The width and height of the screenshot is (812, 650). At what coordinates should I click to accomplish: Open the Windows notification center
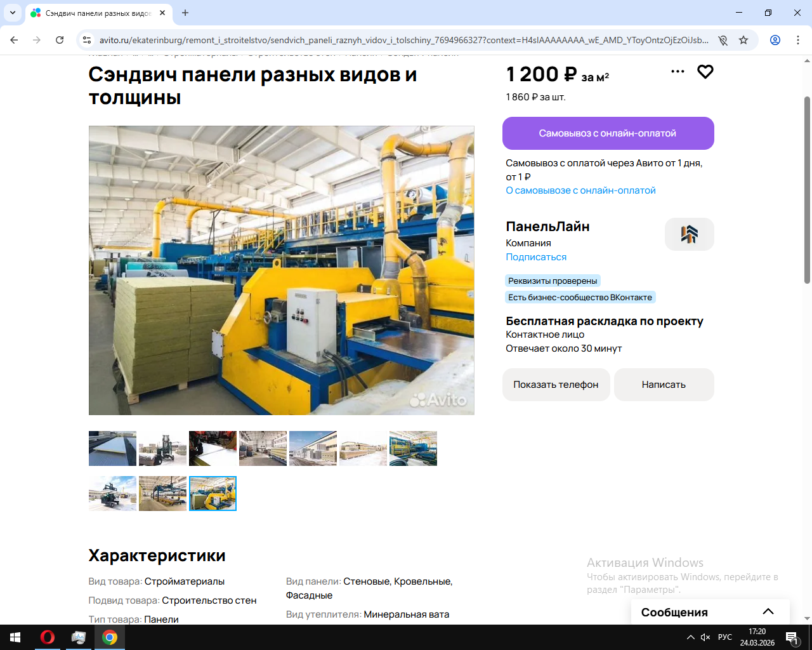click(x=792, y=637)
